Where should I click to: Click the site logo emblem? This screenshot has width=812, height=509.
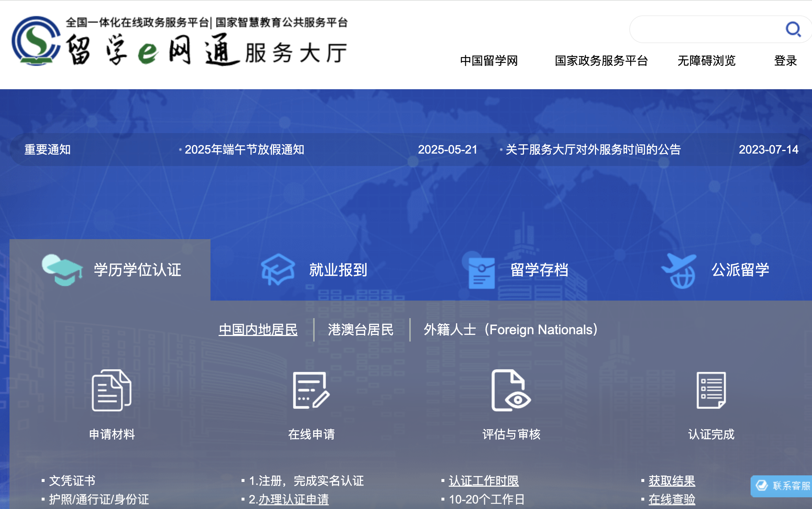(35, 41)
